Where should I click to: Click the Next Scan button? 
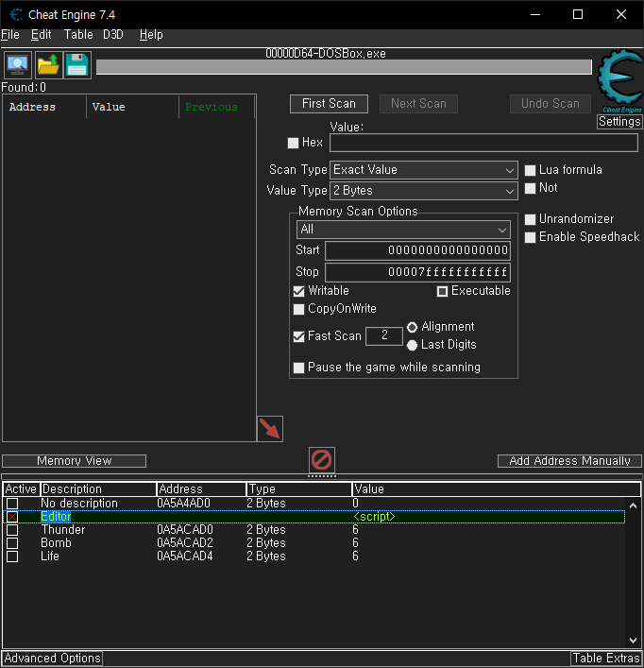tap(418, 104)
